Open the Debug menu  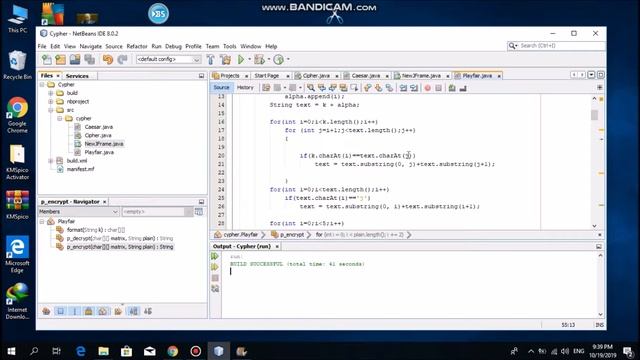(173, 47)
